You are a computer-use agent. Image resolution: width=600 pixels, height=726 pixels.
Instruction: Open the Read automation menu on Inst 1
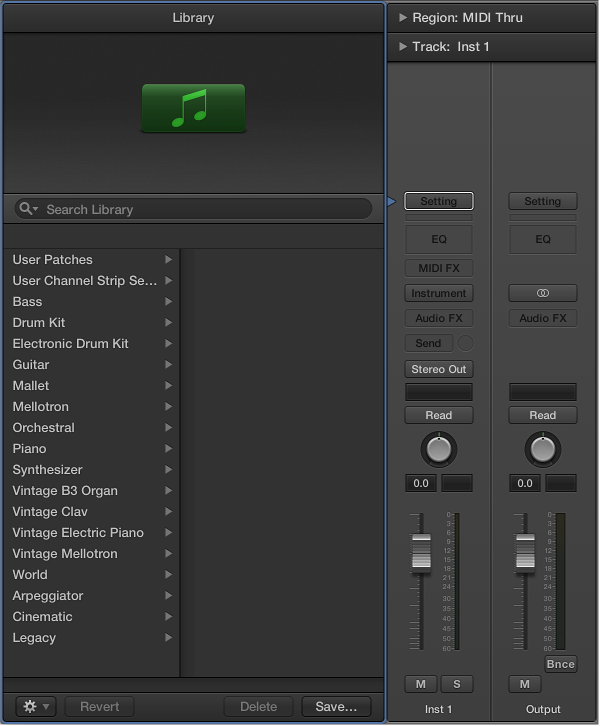439,415
